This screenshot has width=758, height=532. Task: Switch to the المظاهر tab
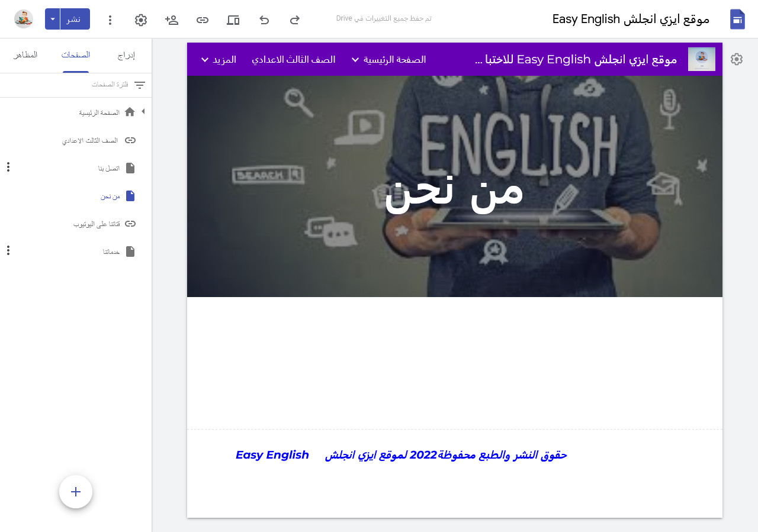(25, 55)
